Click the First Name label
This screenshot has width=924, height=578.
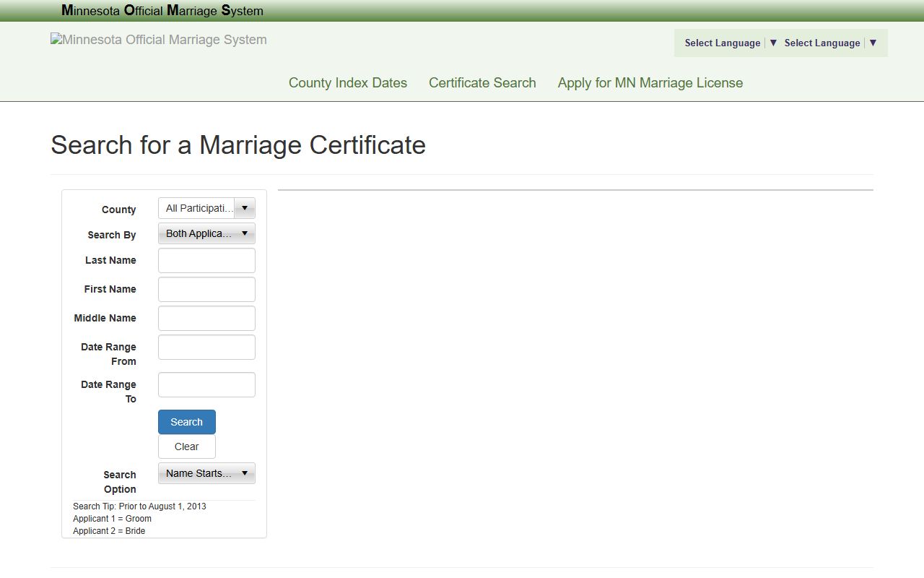point(110,289)
